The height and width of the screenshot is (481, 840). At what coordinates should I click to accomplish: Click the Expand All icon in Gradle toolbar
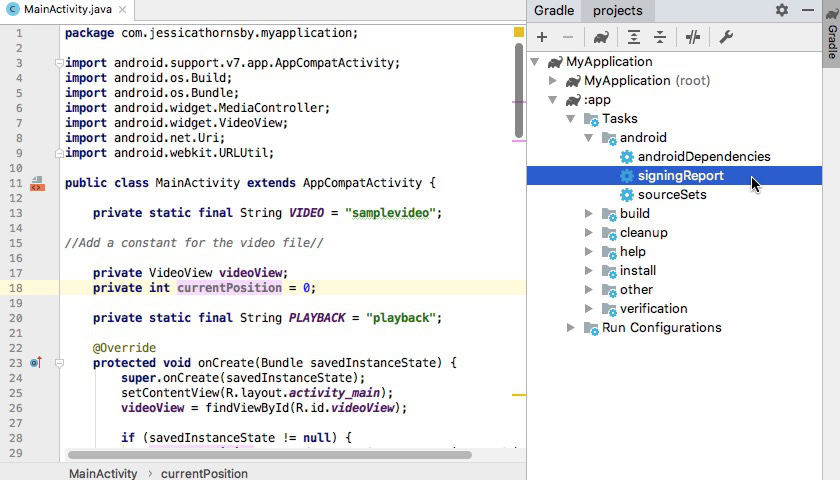[634, 37]
